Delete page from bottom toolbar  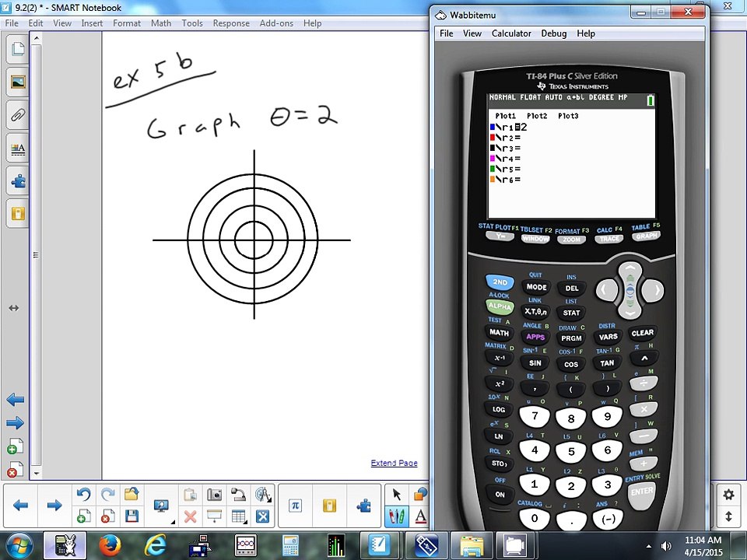click(107, 516)
